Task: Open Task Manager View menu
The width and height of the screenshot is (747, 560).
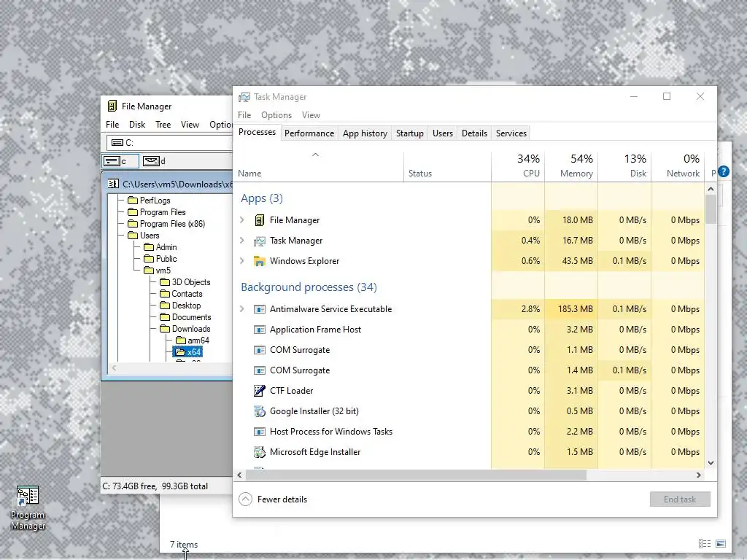Action: tap(311, 115)
